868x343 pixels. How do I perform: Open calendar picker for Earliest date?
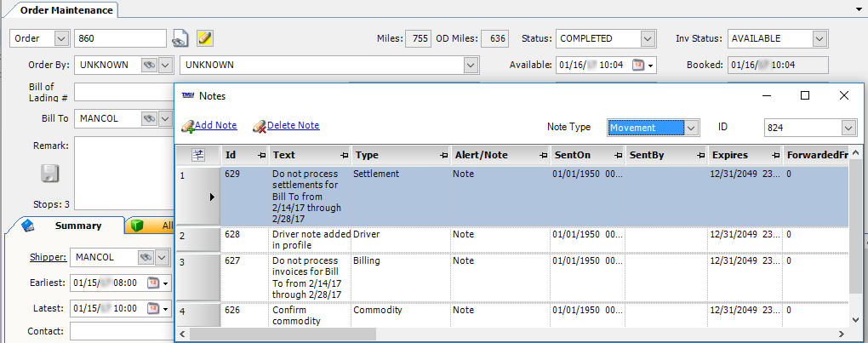click(152, 283)
